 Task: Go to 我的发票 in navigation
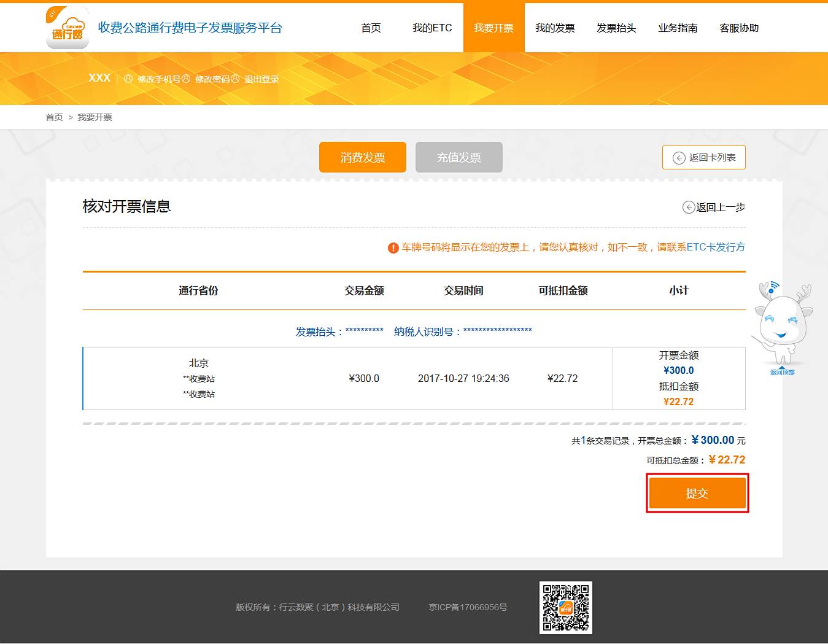[x=555, y=28]
